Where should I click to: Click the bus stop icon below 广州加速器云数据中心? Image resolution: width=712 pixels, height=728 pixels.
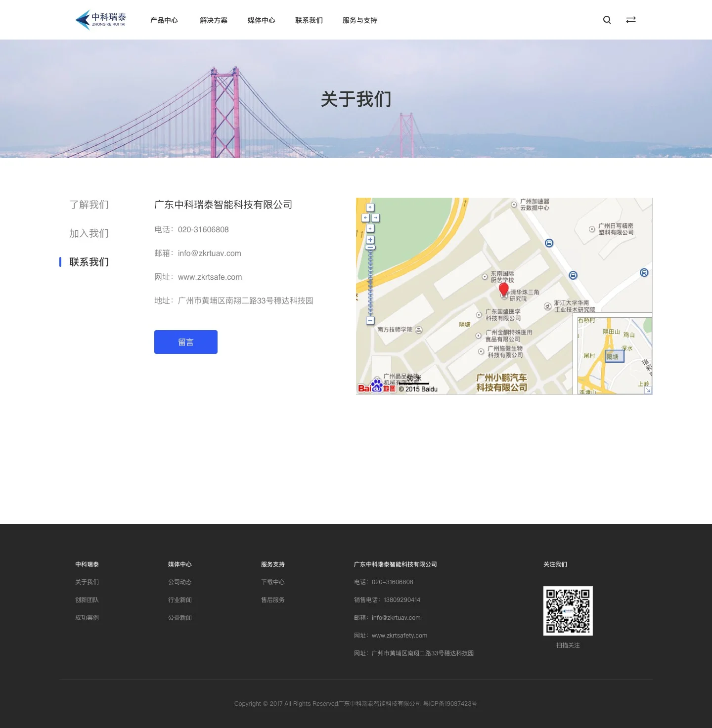pyautogui.click(x=549, y=243)
